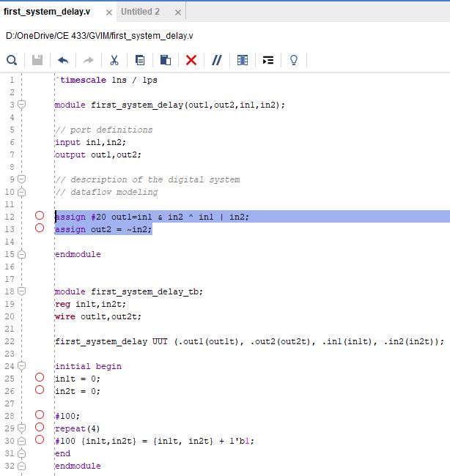This screenshot has height=476, width=450.
Task: Open the Search (magnifier) tool
Action: point(12,60)
